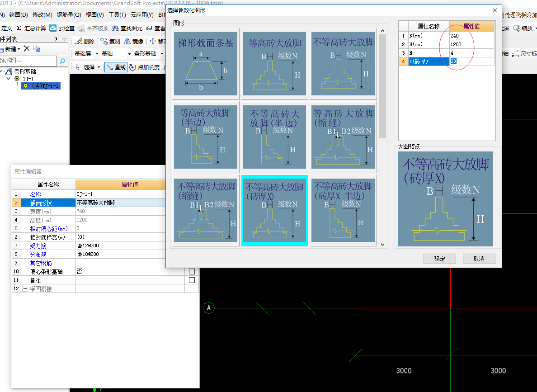Activate the 直线 line drawing tool
Viewport: 537px width, 392px height.
click(x=116, y=67)
